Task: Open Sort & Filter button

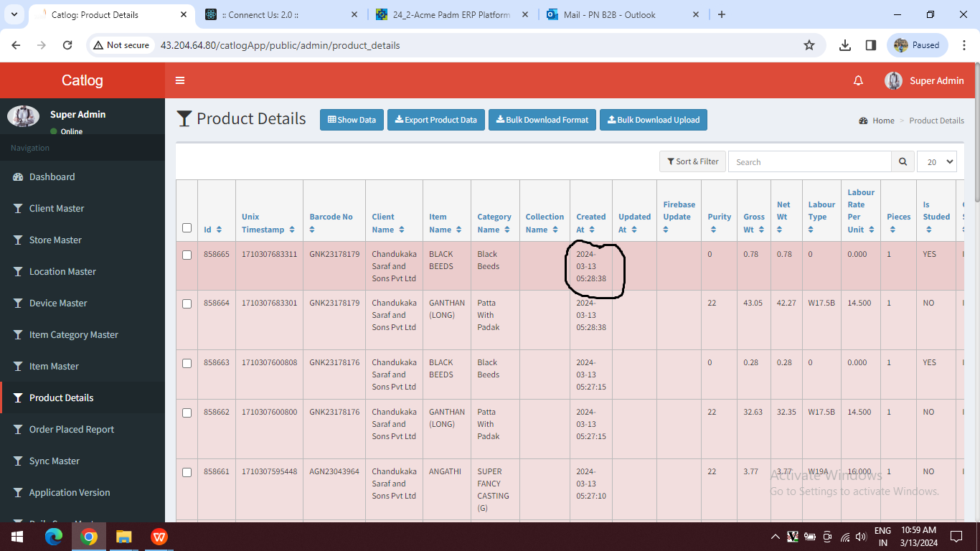Action: [x=692, y=161]
